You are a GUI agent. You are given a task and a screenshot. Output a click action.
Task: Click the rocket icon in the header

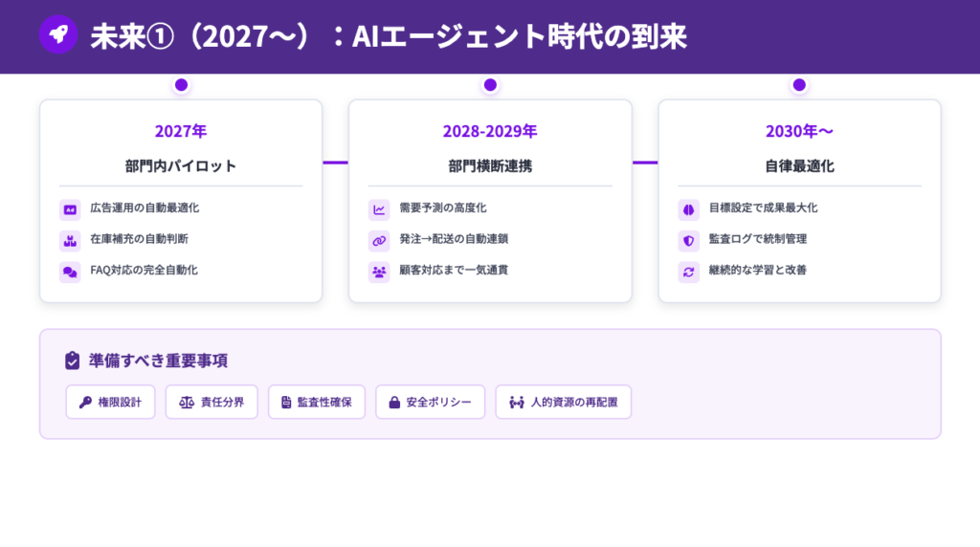coord(57,35)
